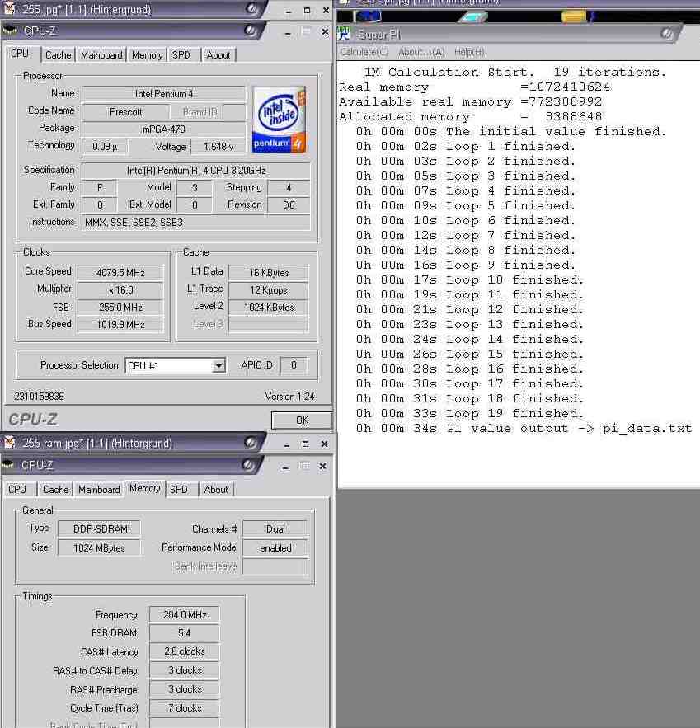700x728 pixels.
Task: Click the FSB:DRAM ratio value 5:4
Action: click(185, 633)
